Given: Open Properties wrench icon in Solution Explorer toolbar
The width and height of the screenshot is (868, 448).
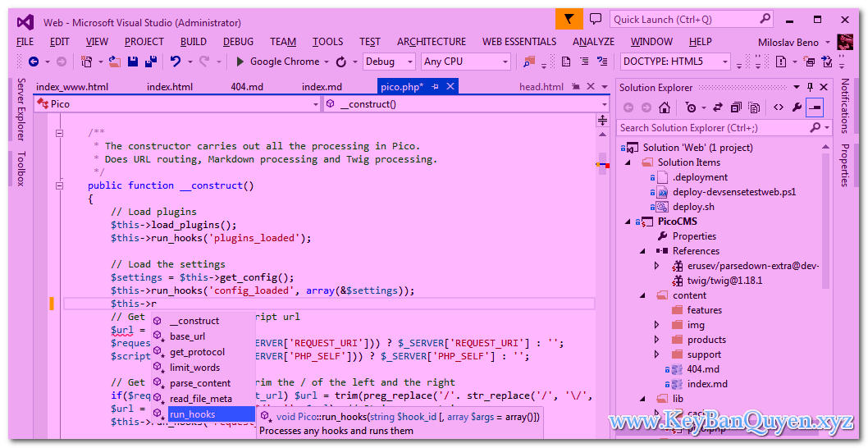Looking at the screenshot, I should tap(797, 107).
